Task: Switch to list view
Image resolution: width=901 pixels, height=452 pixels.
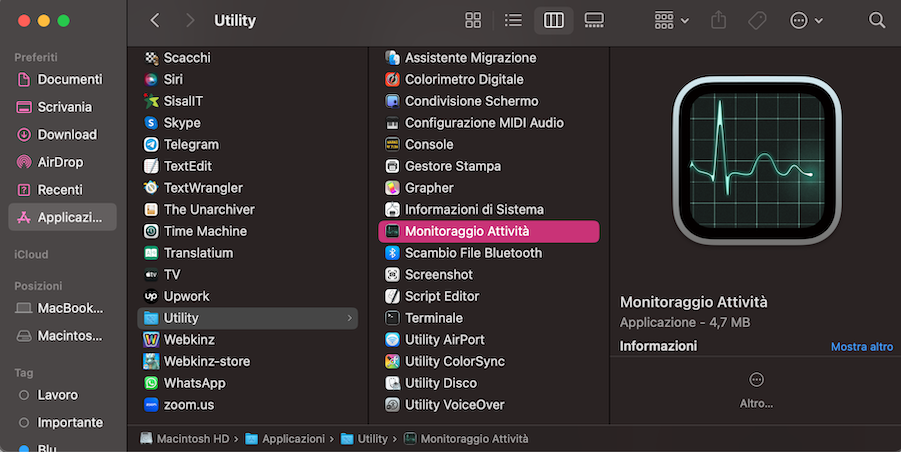Action: point(513,21)
